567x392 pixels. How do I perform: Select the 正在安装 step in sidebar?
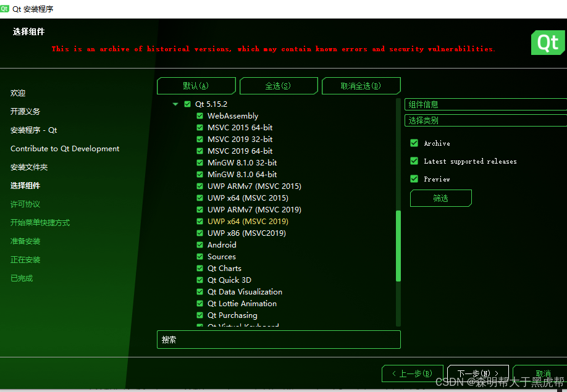coord(25,259)
